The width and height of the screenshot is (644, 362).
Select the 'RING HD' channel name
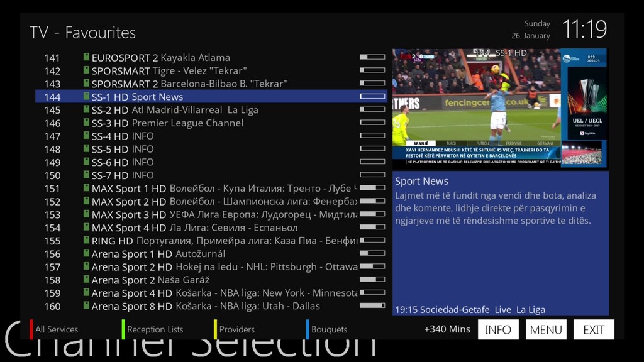click(x=112, y=241)
